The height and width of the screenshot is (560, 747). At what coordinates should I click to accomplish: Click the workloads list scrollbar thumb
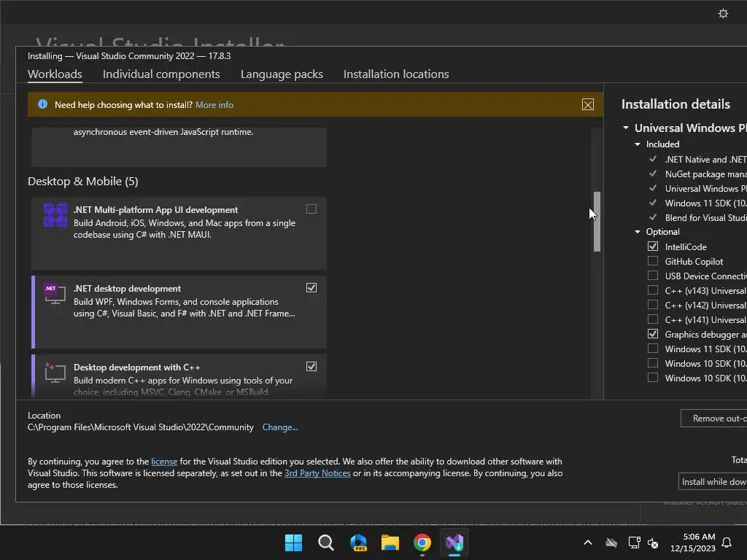click(597, 222)
